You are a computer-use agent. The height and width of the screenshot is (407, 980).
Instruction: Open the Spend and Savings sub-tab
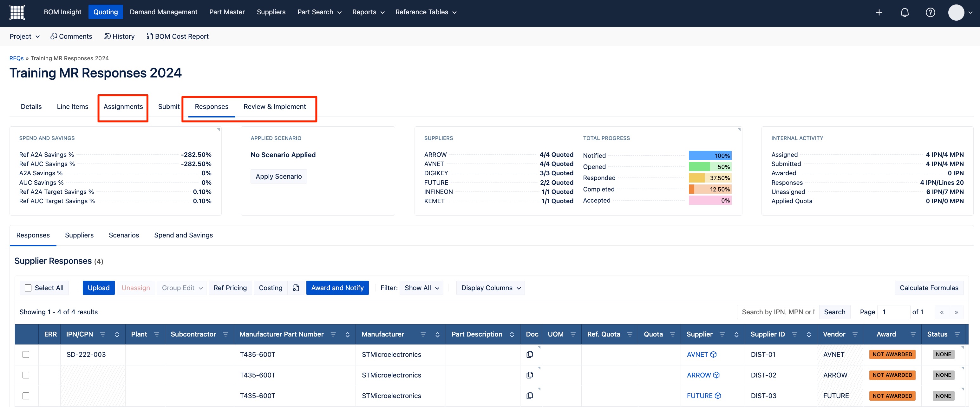[x=183, y=235]
